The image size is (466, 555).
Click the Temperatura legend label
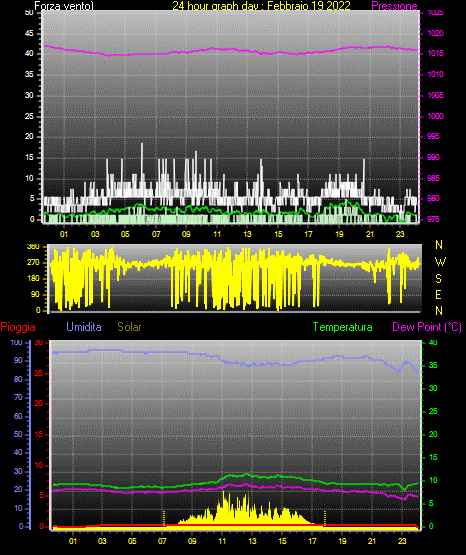pyautogui.click(x=342, y=327)
